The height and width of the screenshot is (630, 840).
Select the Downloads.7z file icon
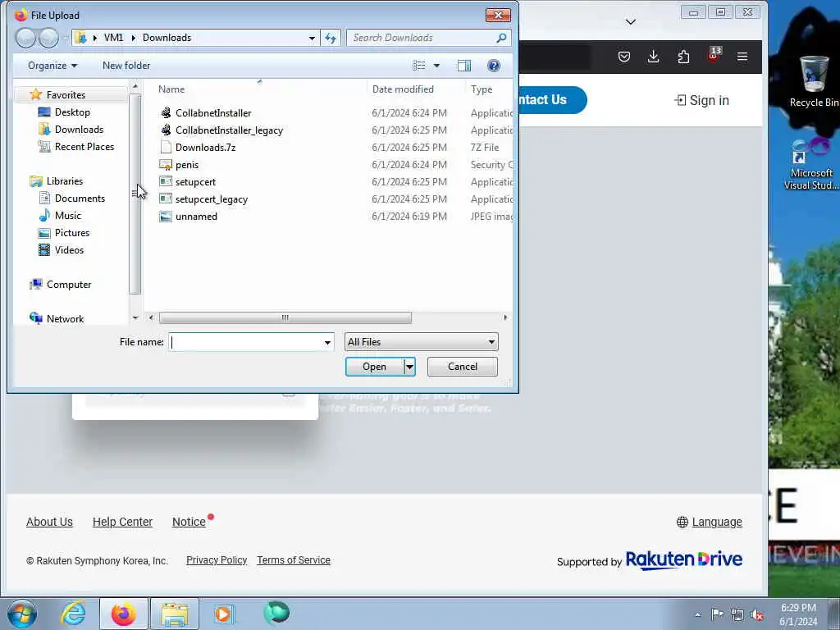166,148
